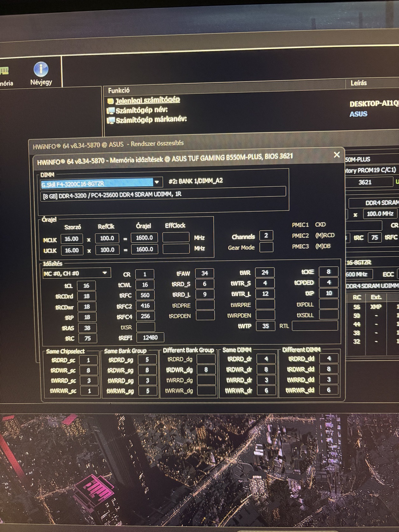Click the tRFC value 560
Image resolution: width=399 pixels, height=532 pixels.
coord(145,295)
